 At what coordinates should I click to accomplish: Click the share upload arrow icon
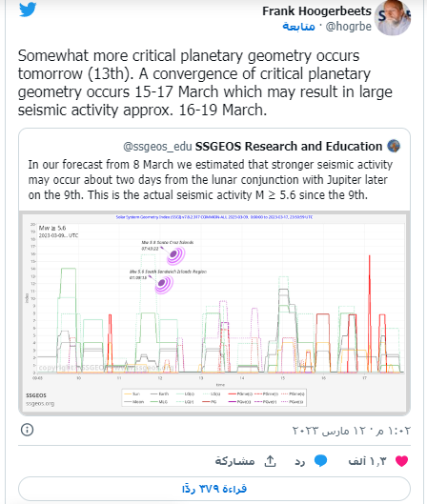(270, 461)
